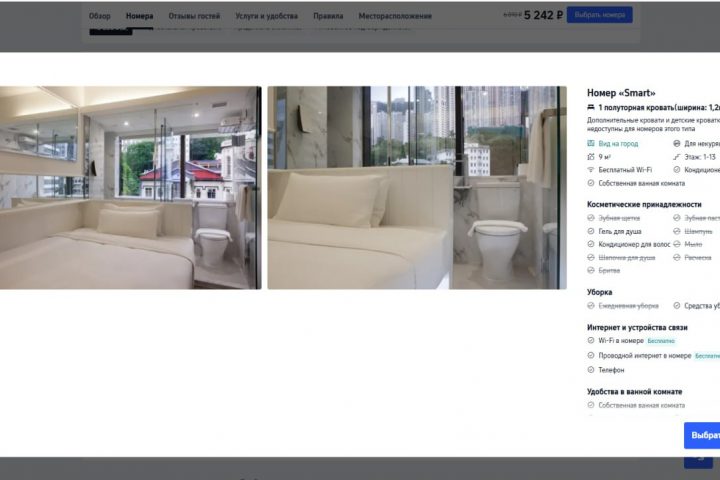This screenshot has height=480, width=720.
Task: Click the check icon beside 'Собственная ванная комната'
Action: click(591, 183)
